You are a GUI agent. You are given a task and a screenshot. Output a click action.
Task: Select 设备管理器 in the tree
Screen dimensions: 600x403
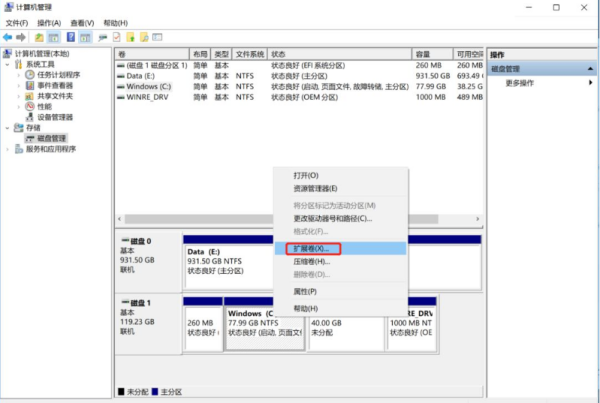(x=55, y=117)
